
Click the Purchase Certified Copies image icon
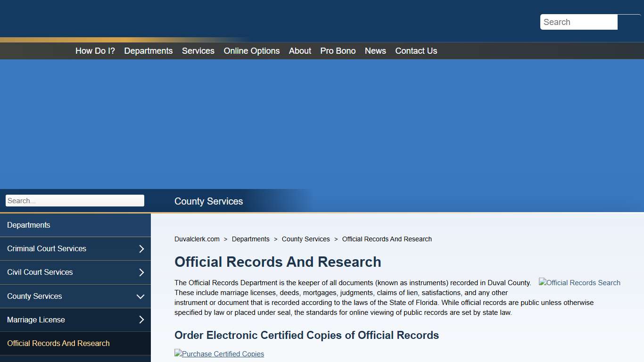(219, 354)
